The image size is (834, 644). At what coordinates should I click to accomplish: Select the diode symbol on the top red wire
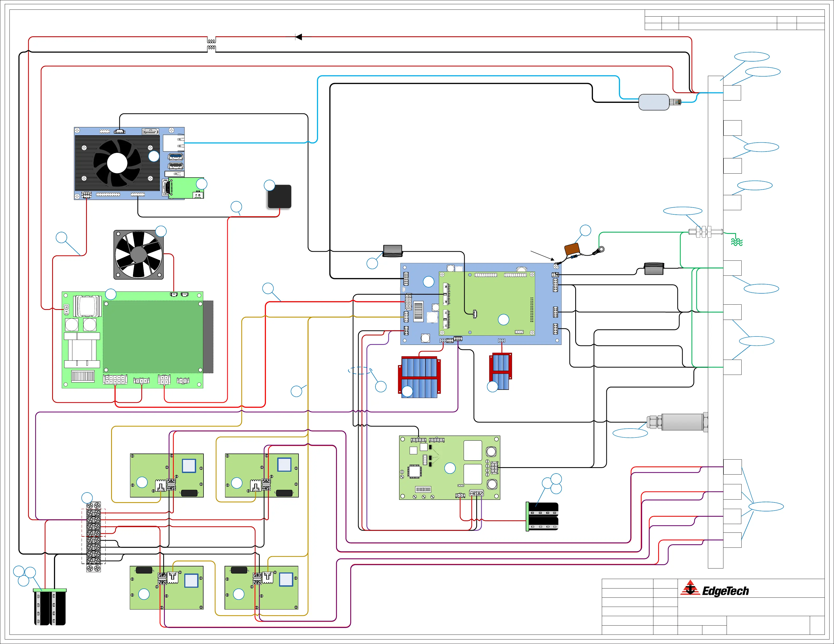(299, 37)
